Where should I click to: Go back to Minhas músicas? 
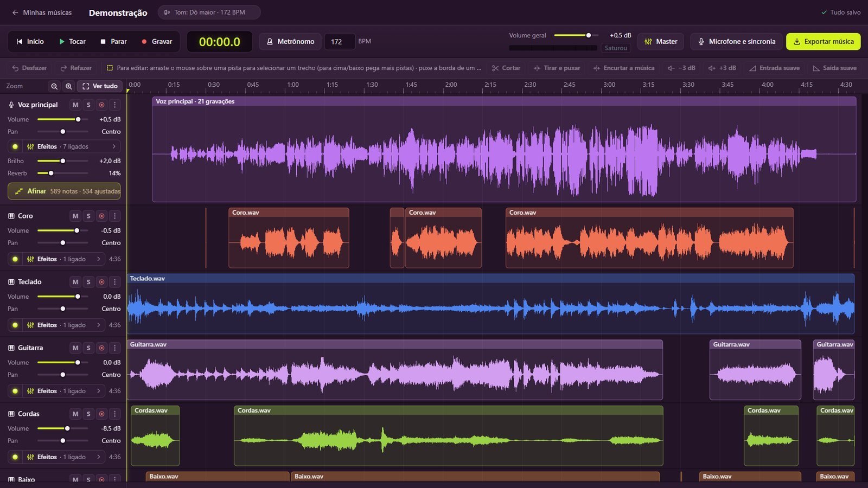[42, 12]
